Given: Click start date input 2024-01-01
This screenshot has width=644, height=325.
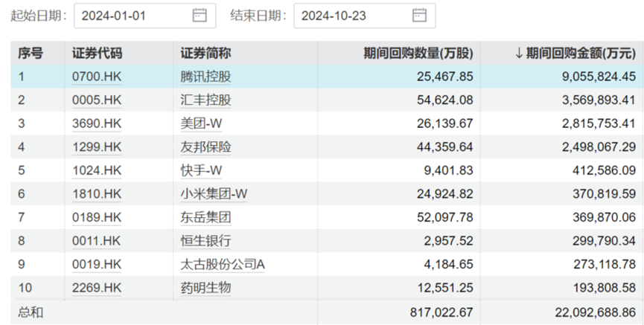Looking at the screenshot, I should [144, 16].
